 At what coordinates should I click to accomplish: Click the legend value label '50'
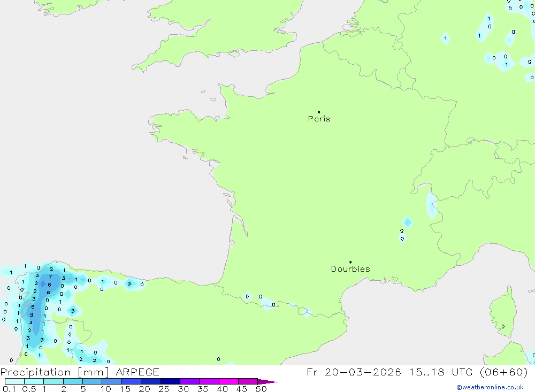tap(261, 389)
